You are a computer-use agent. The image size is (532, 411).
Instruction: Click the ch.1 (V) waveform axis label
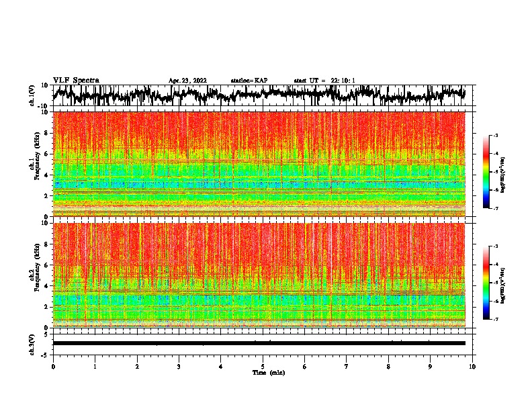pyautogui.click(x=32, y=95)
